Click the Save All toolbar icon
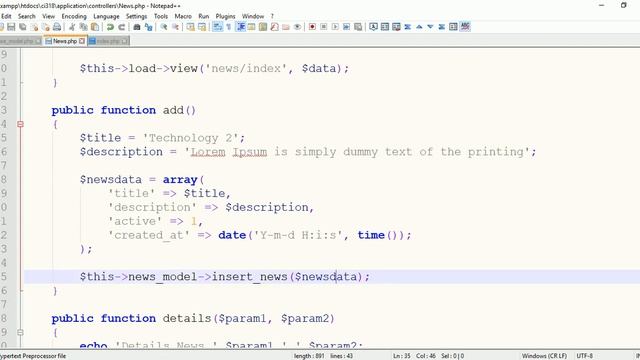640x360 pixels. coord(23,27)
